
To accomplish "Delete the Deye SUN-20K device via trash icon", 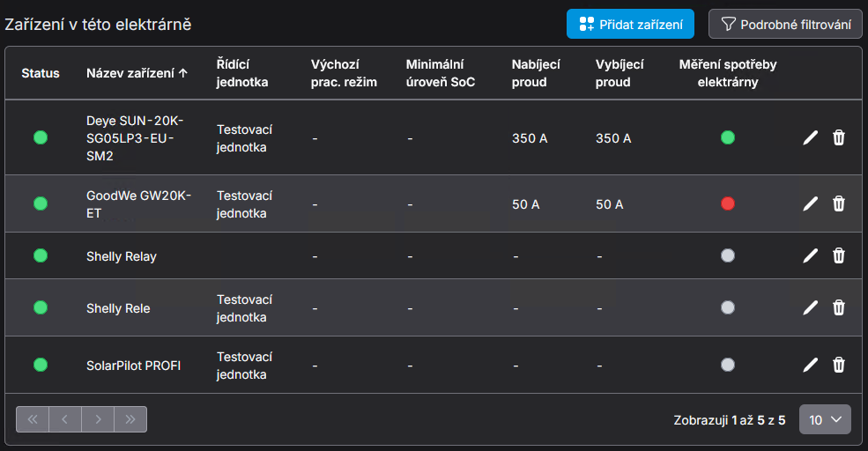I will (x=839, y=137).
